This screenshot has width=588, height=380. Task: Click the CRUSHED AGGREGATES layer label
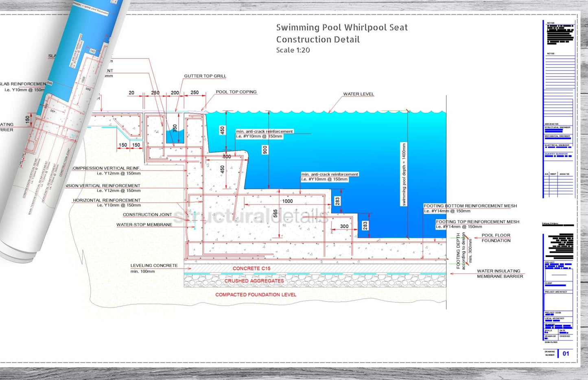[254, 281]
